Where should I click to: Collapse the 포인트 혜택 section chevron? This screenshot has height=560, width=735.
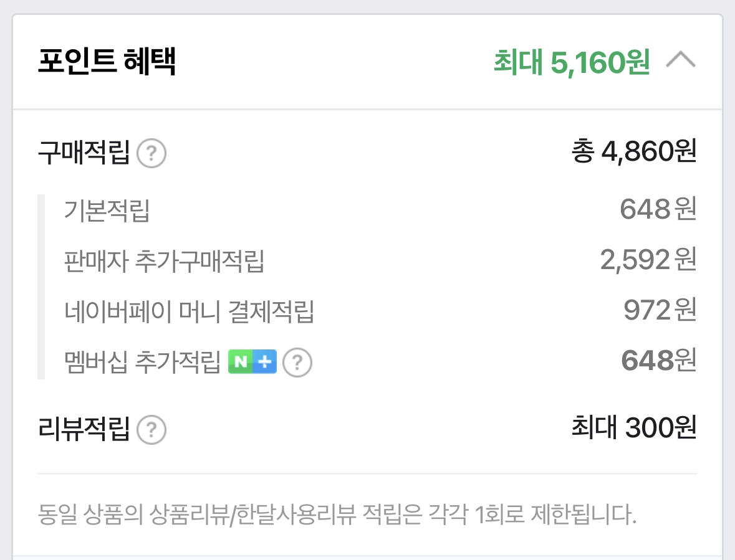(681, 61)
